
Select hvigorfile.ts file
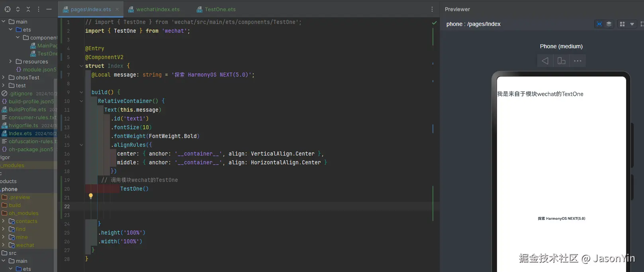click(x=23, y=125)
